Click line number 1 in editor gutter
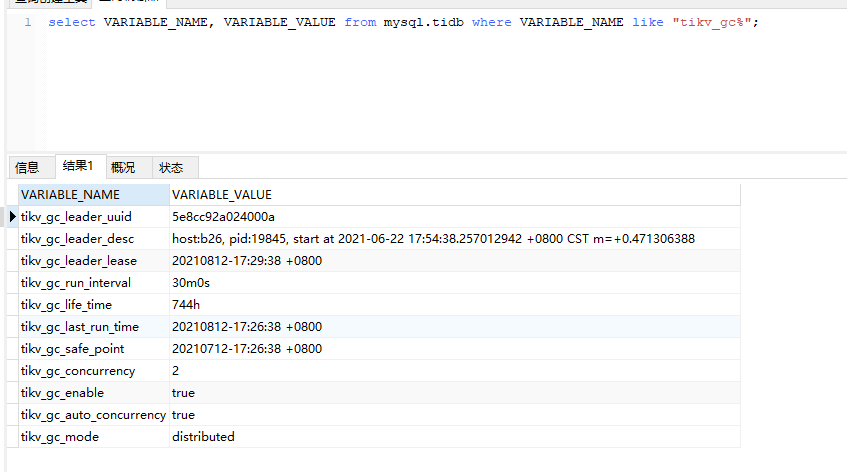This screenshot has width=847, height=472. tap(27, 22)
